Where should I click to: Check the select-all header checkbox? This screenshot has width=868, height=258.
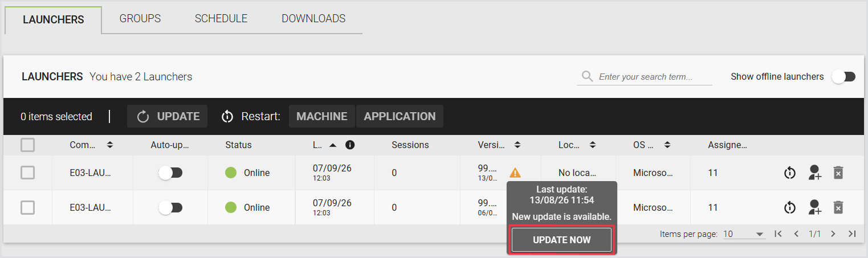[27, 145]
